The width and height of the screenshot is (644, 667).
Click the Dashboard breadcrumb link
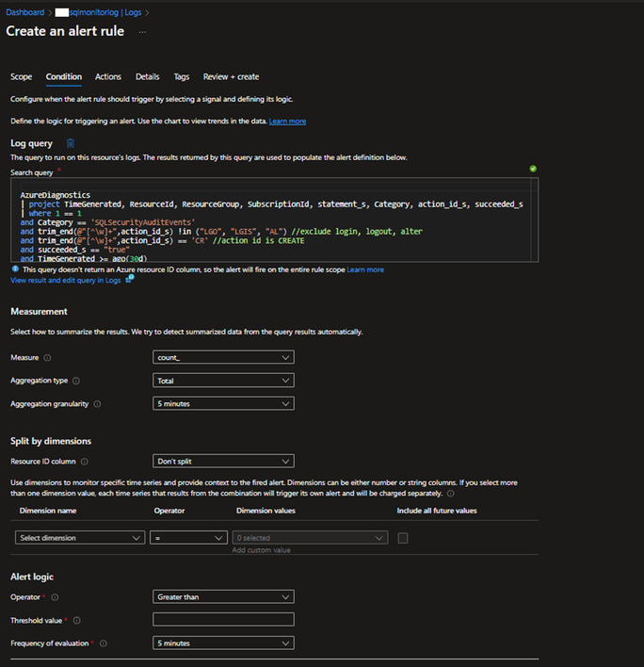(x=25, y=12)
